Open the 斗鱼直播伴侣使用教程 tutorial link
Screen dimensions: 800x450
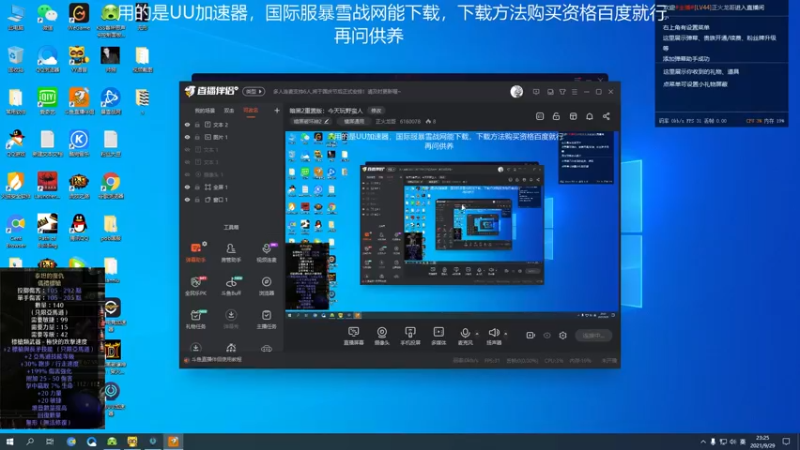[x=216, y=359]
